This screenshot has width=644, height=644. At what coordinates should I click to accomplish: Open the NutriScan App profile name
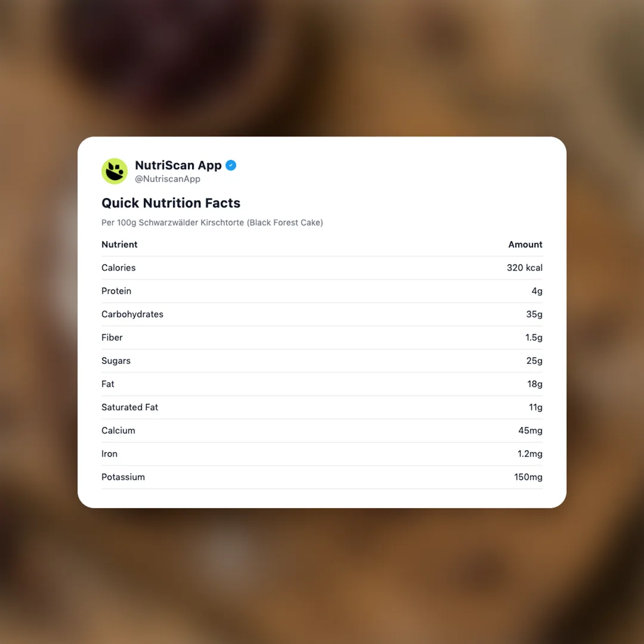pos(178,165)
